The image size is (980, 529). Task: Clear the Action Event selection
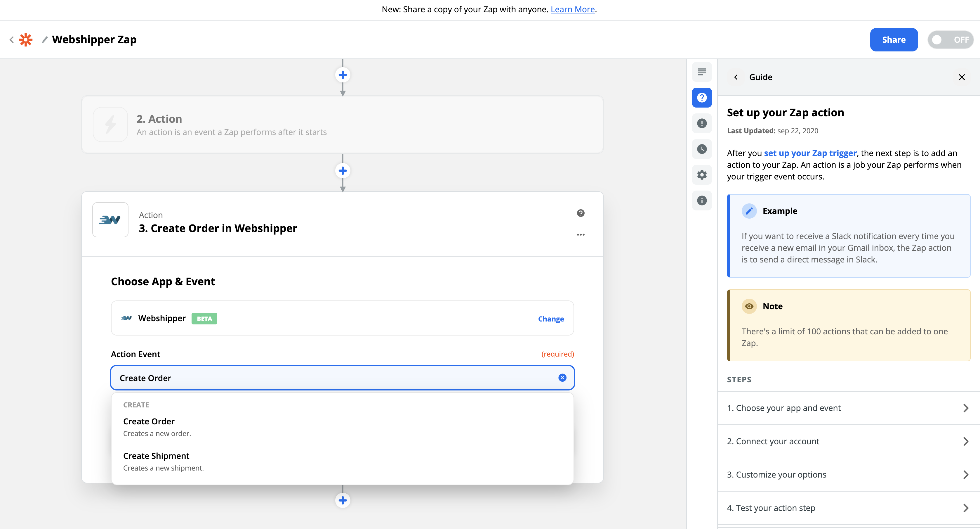562,377
